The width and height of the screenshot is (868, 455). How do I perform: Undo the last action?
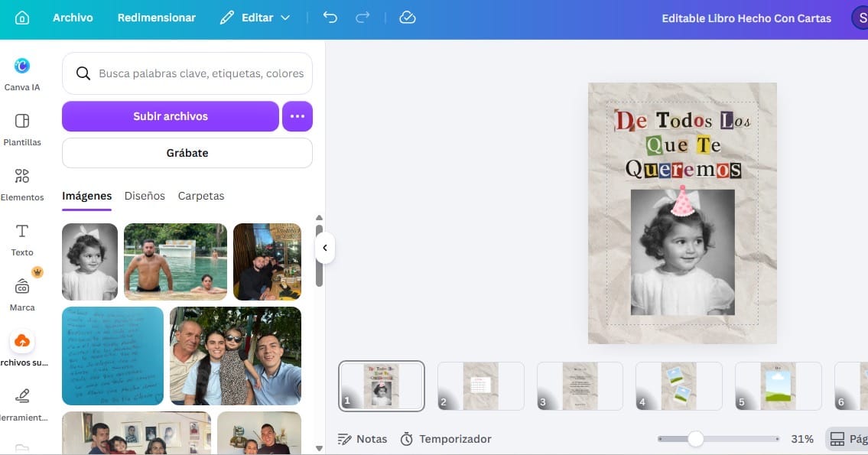[x=330, y=18]
